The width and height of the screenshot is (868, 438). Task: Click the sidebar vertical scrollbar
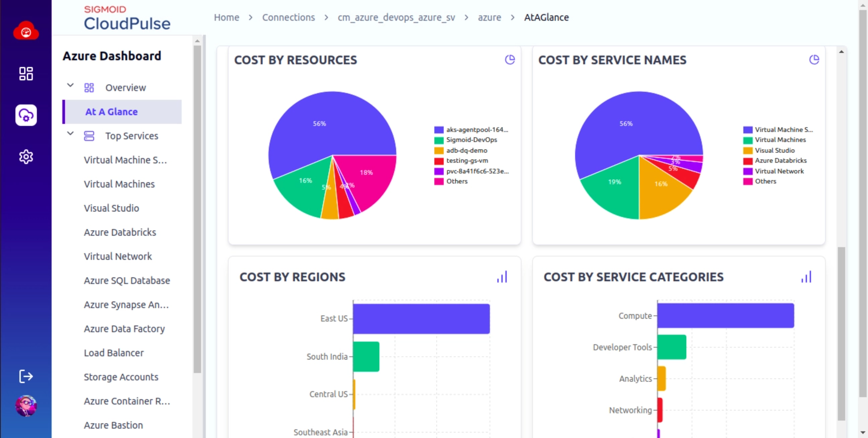pos(197,209)
